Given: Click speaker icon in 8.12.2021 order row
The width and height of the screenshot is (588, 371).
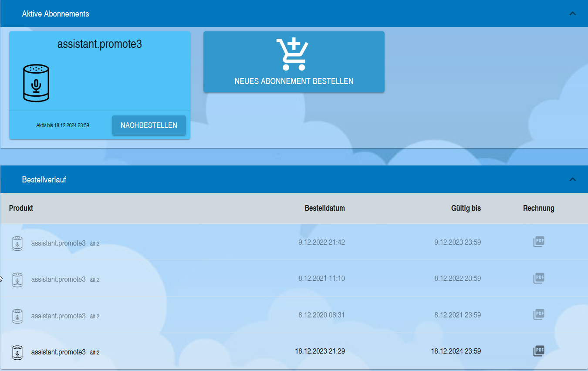Looking at the screenshot, I should click(17, 280).
